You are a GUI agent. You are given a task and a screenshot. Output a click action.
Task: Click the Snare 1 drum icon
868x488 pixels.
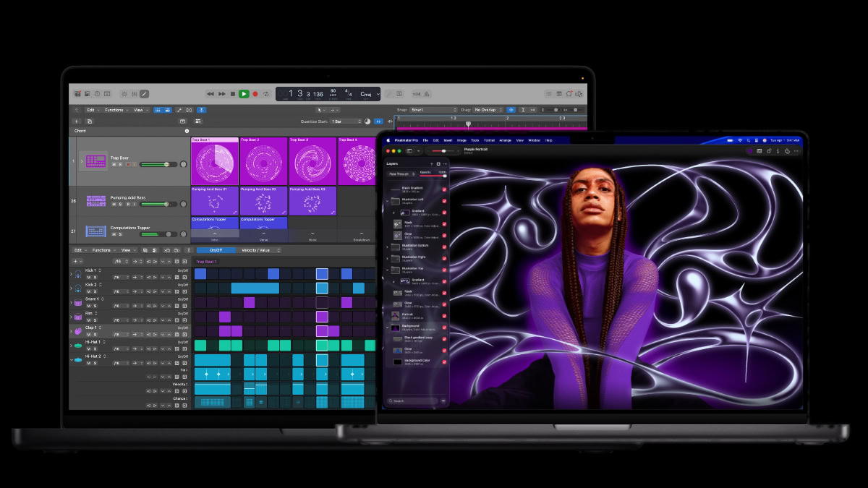click(77, 303)
